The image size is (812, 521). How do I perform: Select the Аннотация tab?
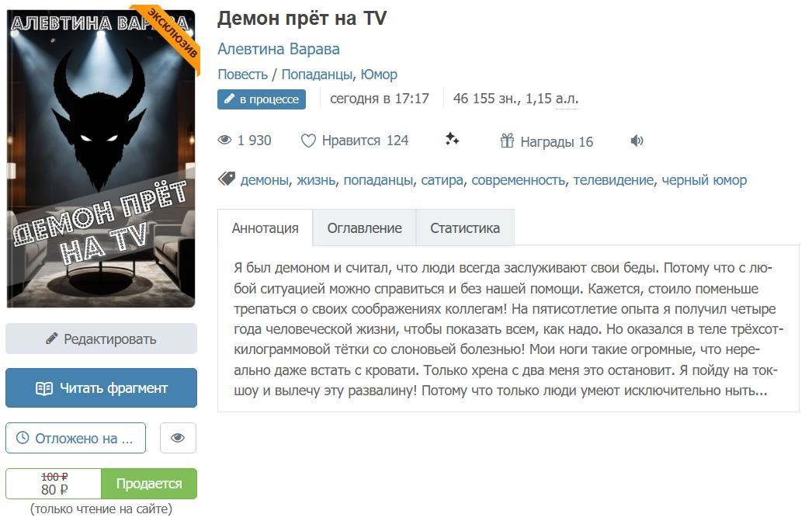point(265,228)
